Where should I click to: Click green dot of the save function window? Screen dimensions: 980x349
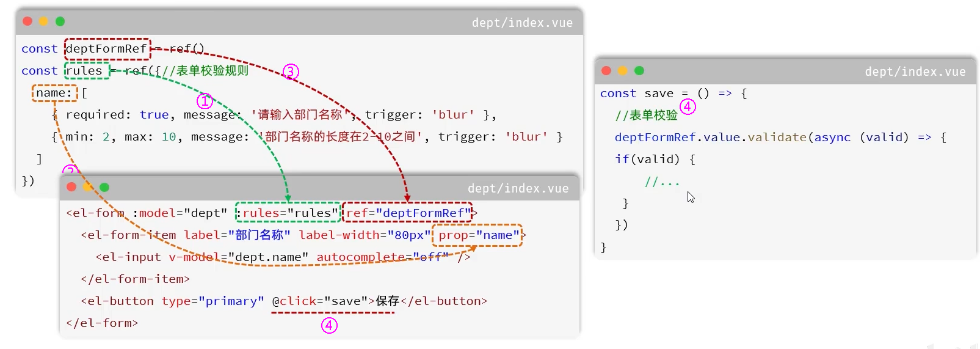pos(639,71)
